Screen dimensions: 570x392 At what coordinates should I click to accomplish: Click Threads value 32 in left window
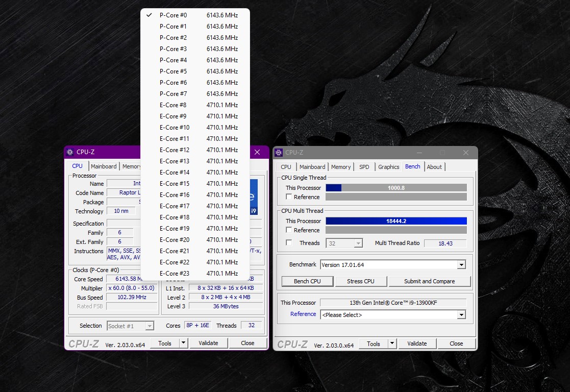251,325
